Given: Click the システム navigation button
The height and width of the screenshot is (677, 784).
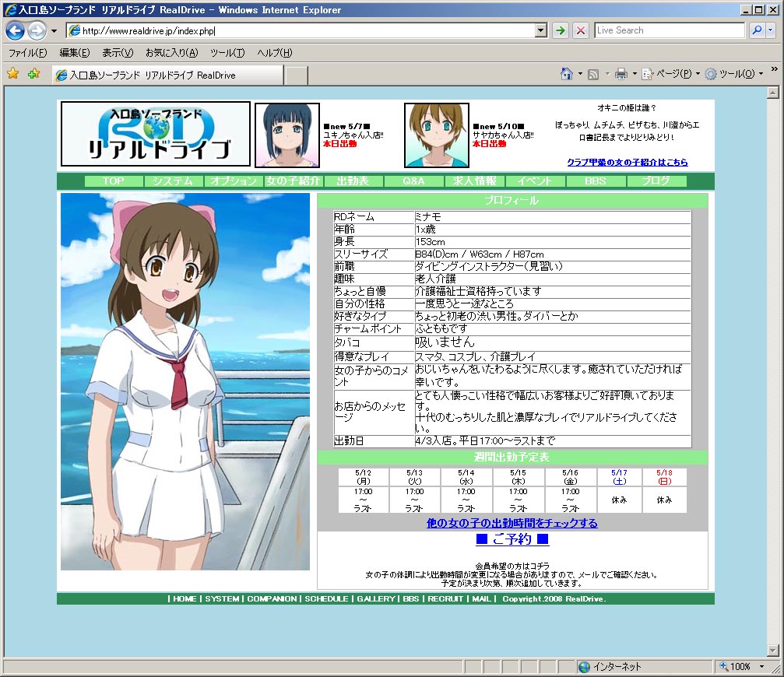Looking at the screenshot, I should 173,181.
